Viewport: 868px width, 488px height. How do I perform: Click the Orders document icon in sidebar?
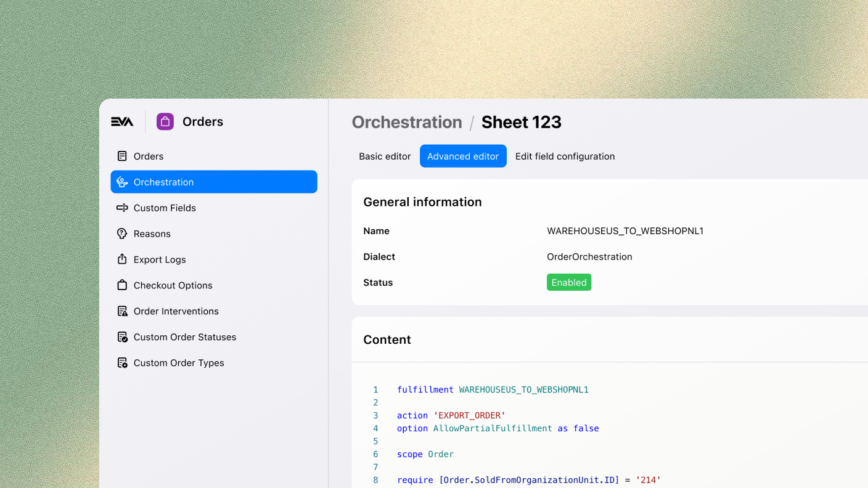tap(122, 157)
